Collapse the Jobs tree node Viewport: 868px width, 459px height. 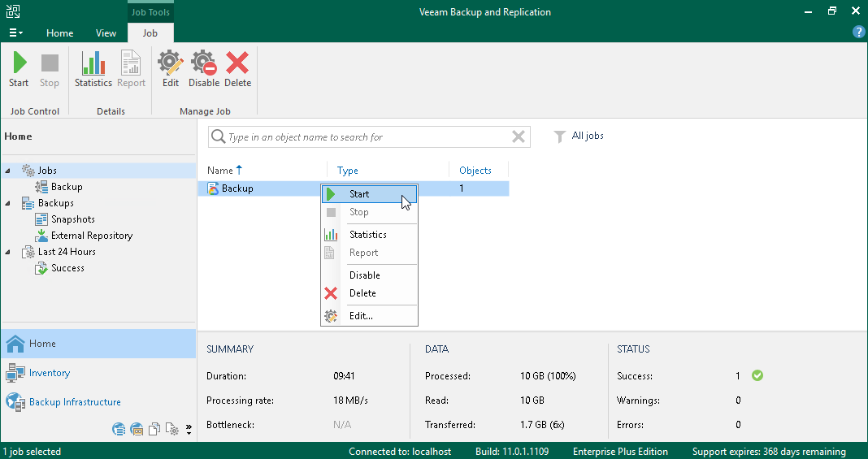pos(8,171)
